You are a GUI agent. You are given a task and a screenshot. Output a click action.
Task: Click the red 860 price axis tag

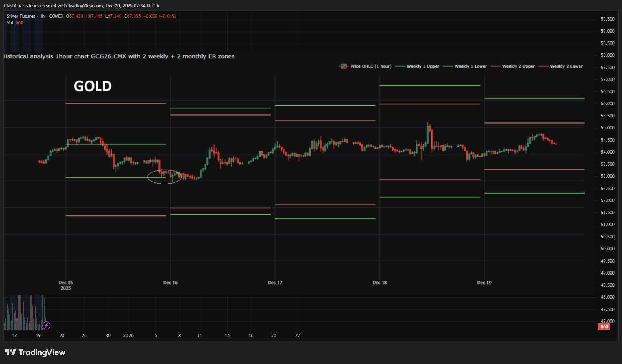(604, 327)
